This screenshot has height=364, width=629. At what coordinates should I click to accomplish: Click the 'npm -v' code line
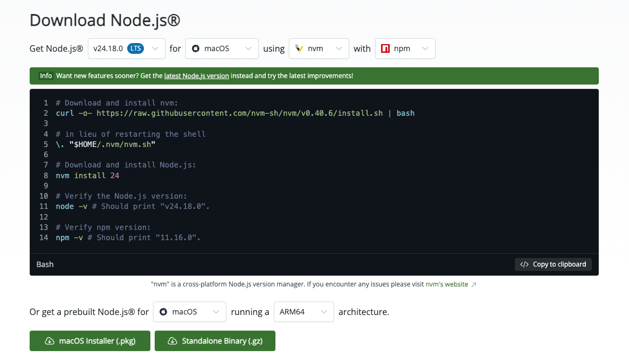[128, 237]
